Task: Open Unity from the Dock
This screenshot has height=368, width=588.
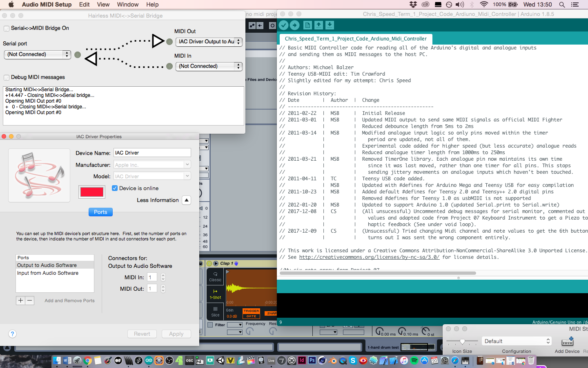Action: (x=220, y=360)
